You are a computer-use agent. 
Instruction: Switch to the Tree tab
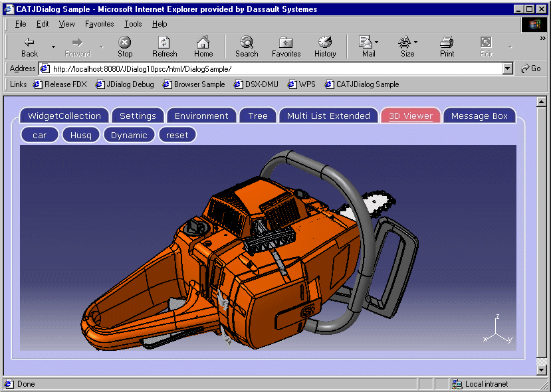pyautogui.click(x=258, y=116)
